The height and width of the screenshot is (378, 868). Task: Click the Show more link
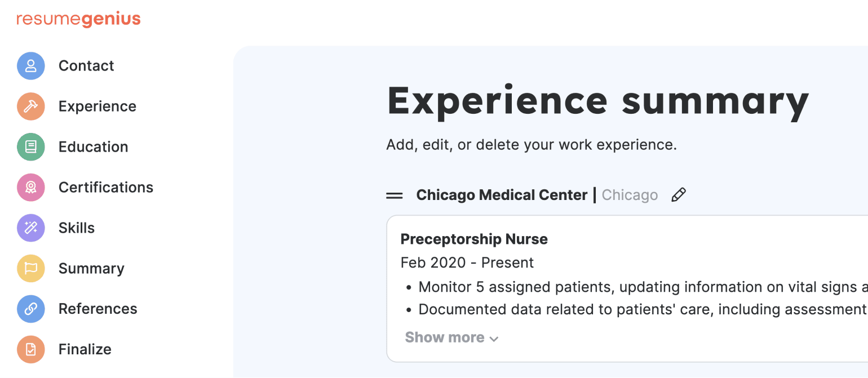click(x=444, y=337)
